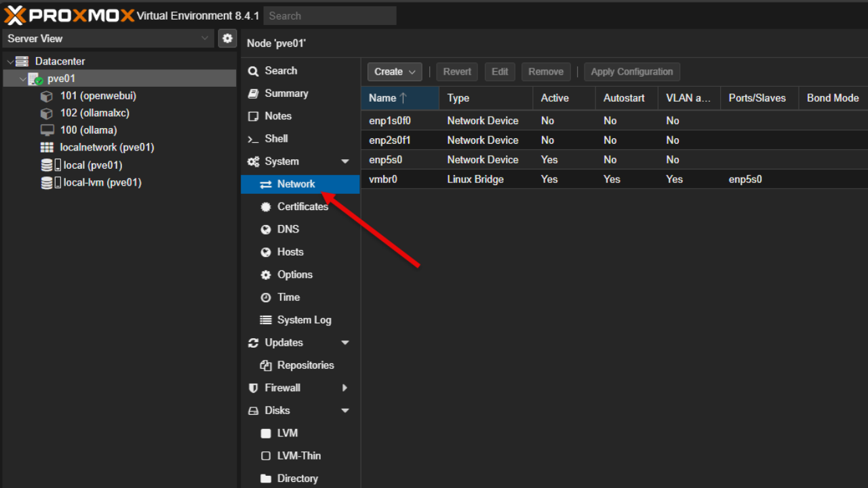Click the Remove button
Screen dimensions: 868x488
[545, 71]
